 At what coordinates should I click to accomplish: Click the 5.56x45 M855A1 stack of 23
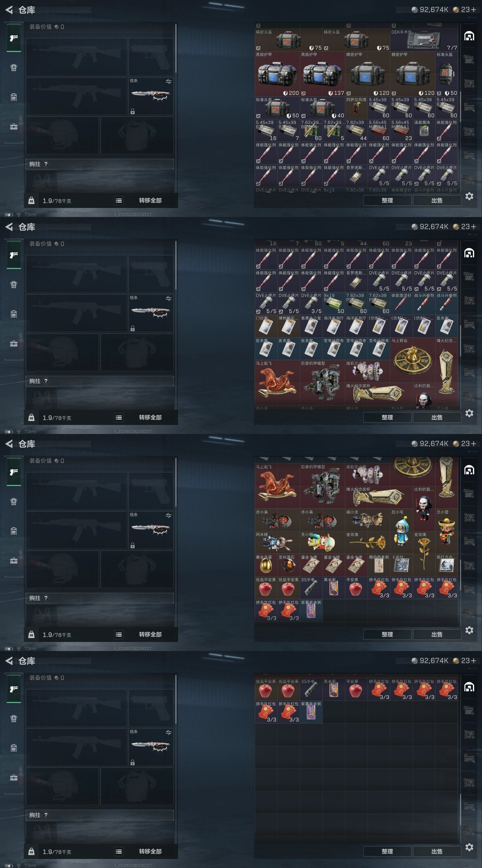pos(402,131)
